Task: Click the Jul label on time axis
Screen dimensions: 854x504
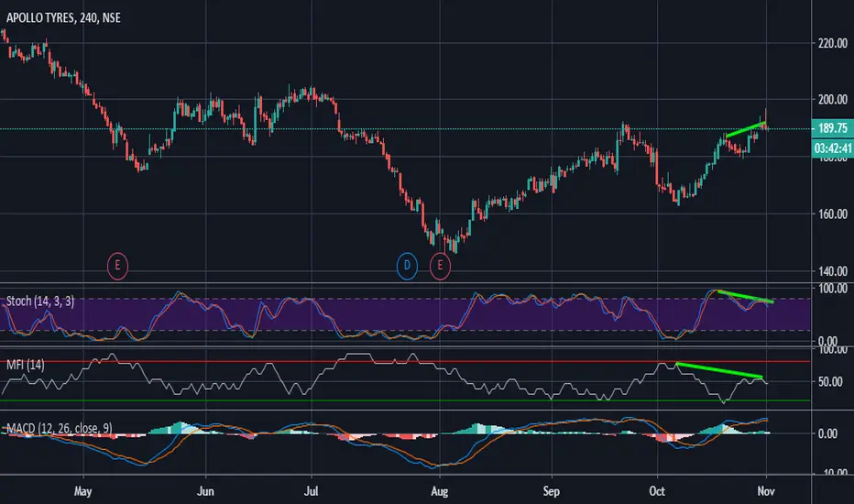Action: [x=311, y=491]
